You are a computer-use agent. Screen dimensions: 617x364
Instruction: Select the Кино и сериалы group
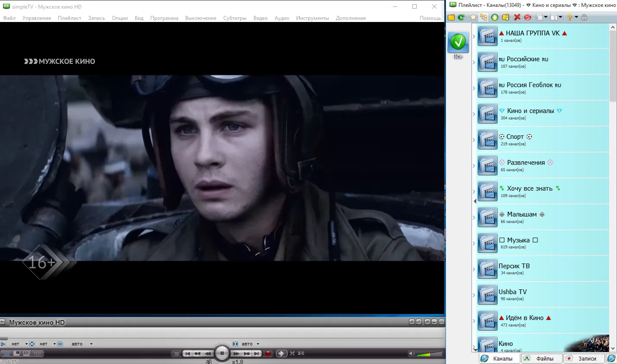pos(543,114)
